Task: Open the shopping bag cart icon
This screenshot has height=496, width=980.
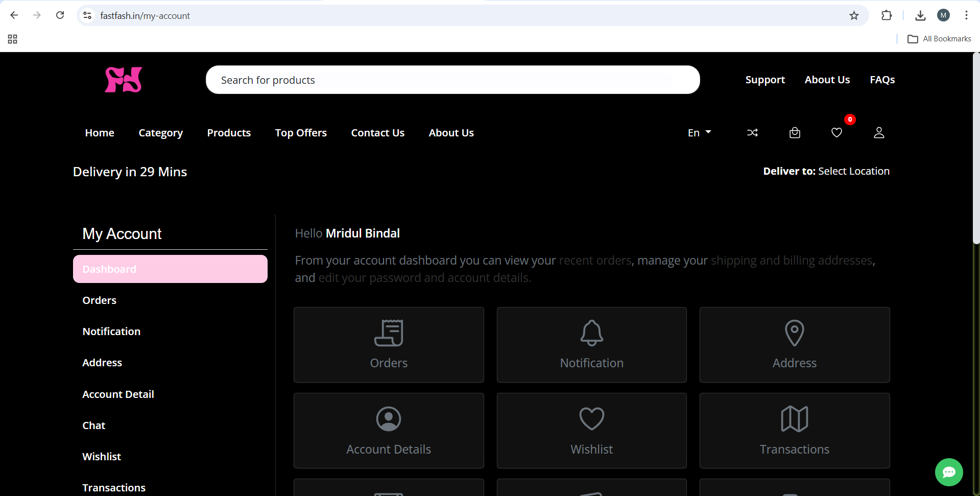Action: 795,133
